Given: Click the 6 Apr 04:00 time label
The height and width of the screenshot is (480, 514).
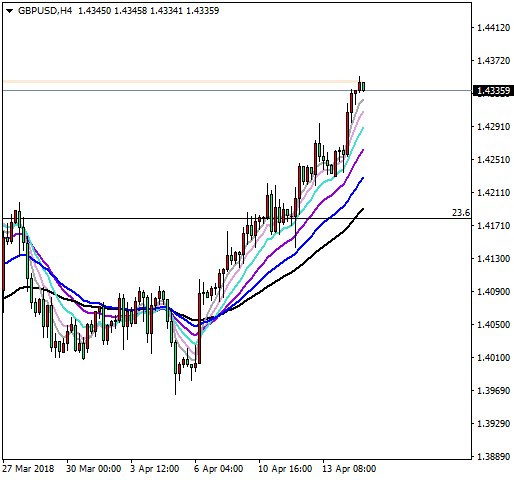Looking at the screenshot, I should [x=218, y=469].
